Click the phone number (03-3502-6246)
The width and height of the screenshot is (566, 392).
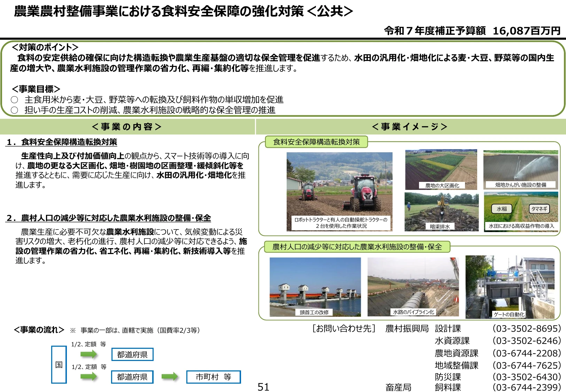527,341
